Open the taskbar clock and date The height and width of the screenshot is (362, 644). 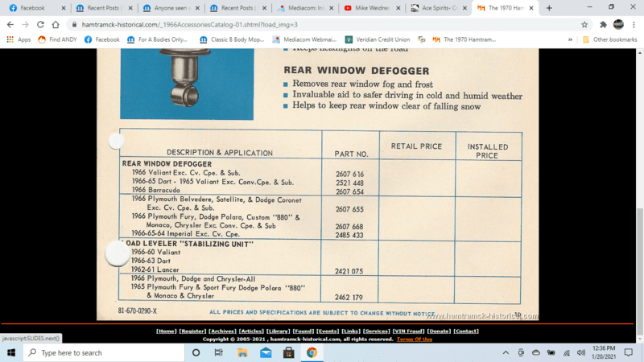[603, 352]
